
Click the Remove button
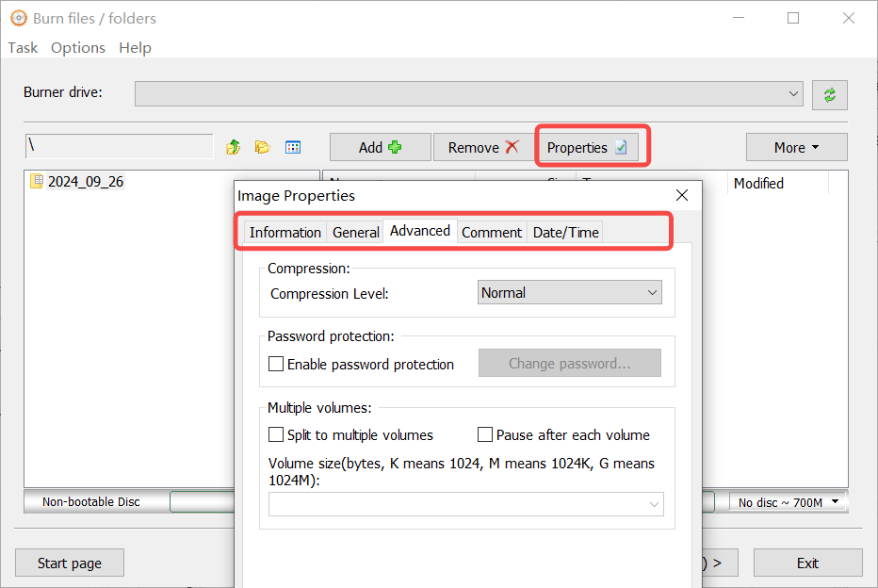[483, 147]
